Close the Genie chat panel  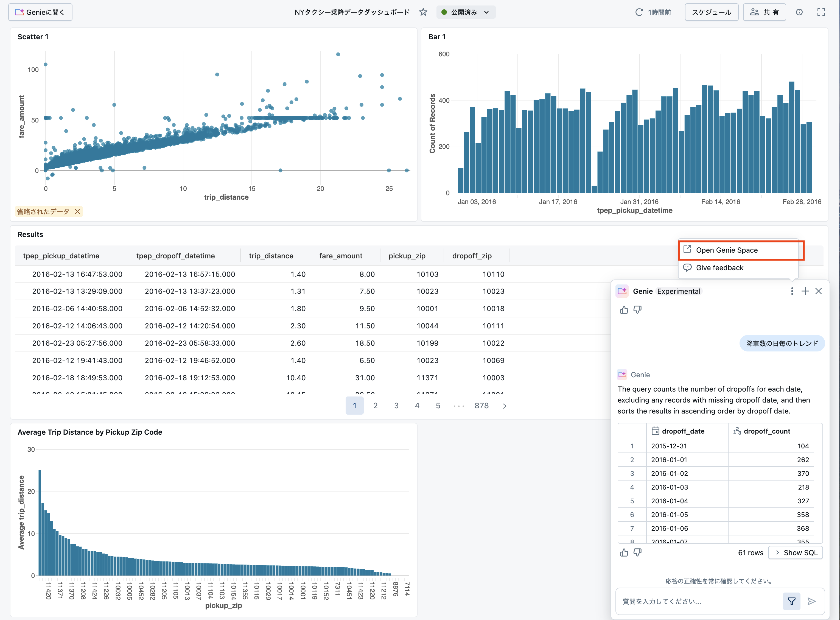pos(819,291)
